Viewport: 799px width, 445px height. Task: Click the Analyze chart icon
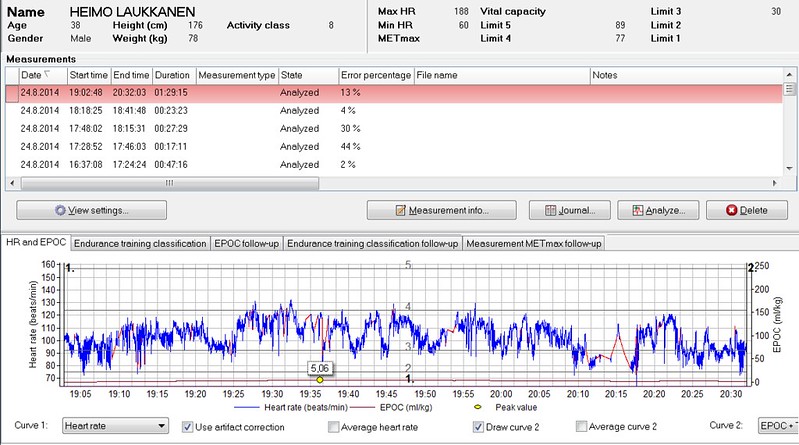coord(637,211)
